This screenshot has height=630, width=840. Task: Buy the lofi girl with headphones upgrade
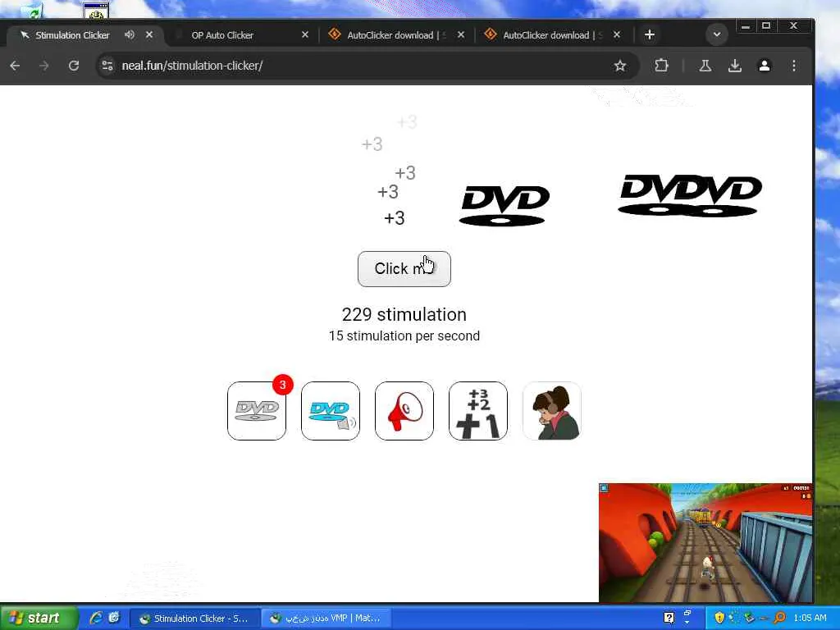coord(552,411)
